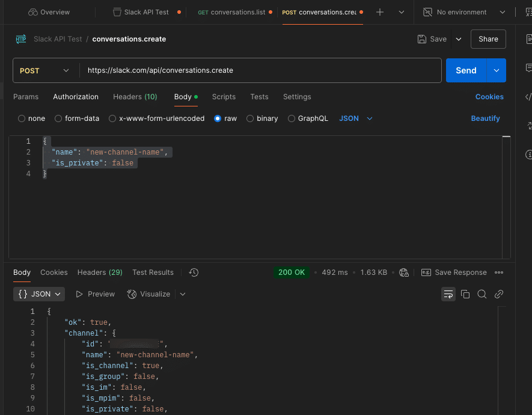Image resolution: width=532 pixels, height=415 pixels.
Task: Click the request body editor scrollbar
Action: pos(506,197)
